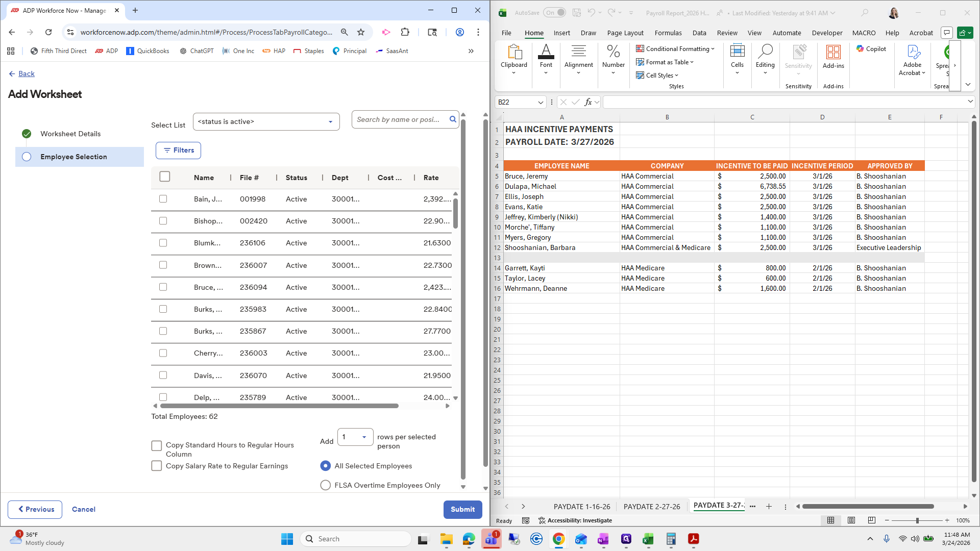This screenshot has height=551, width=980.
Task: Select the FLSA Overtime Employees Only option
Action: (x=325, y=485)
